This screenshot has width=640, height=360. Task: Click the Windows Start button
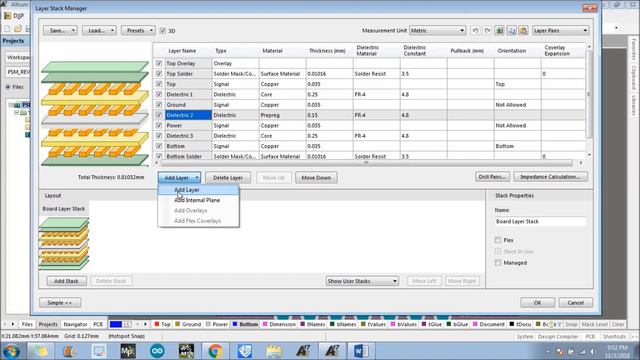(x=11, y=351)
